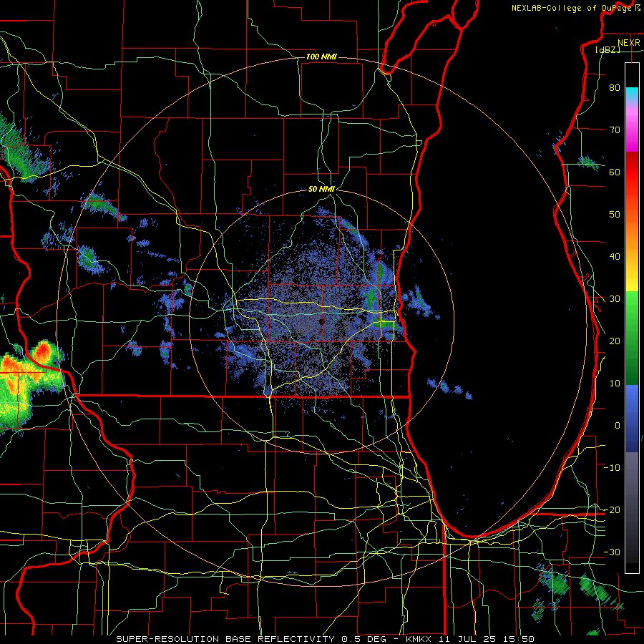
Task: Click 'SUPER-RESOLUTION BASE REFLECTIVITY' caption text
Action: pos(225,639)
